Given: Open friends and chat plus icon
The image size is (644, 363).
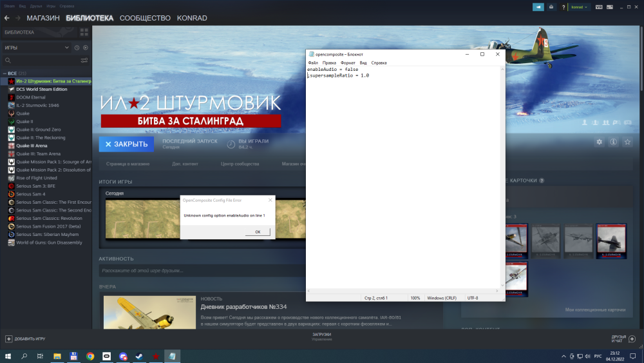Looking at the screenshot, I should tap(632, 338).
